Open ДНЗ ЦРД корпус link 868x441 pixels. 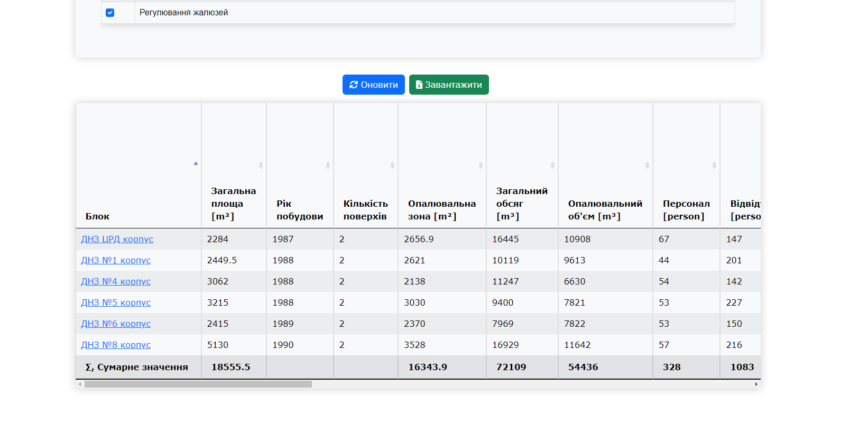pos(117,239)
